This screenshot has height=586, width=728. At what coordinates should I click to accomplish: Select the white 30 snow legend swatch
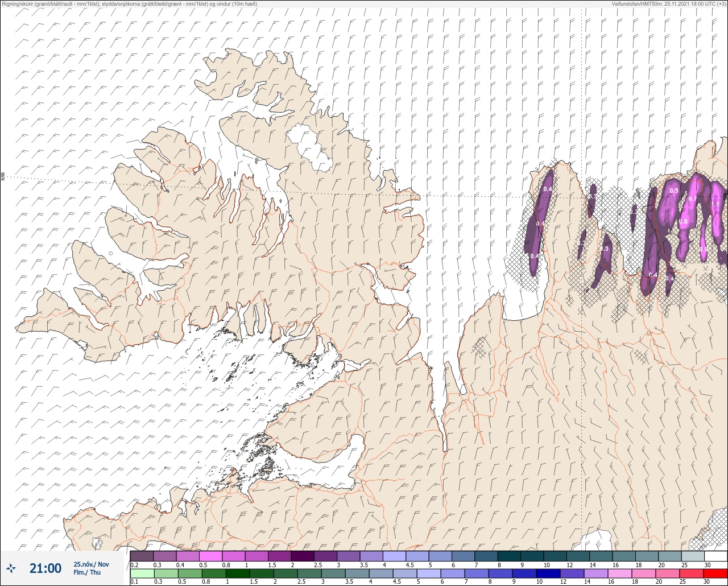point(715,556)
